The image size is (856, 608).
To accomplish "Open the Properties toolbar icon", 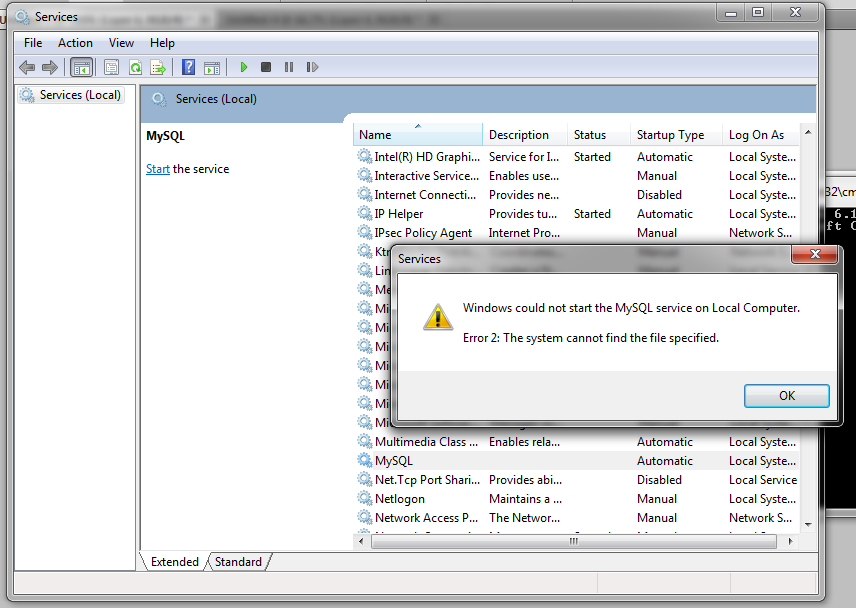I will tap(109, 67).
